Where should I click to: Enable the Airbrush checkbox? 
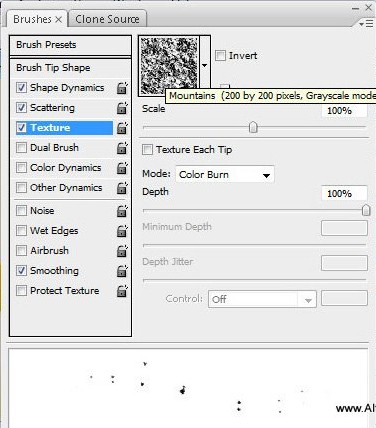point(21,251)
